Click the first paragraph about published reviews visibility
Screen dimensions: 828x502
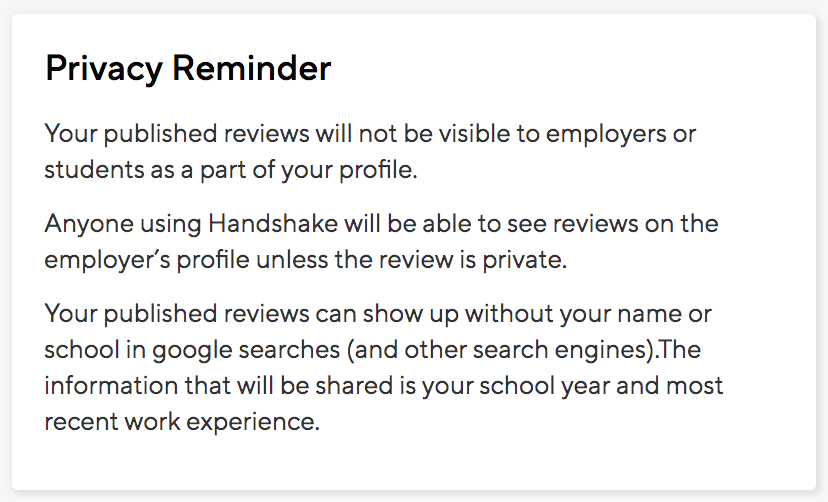coord(370,151)
